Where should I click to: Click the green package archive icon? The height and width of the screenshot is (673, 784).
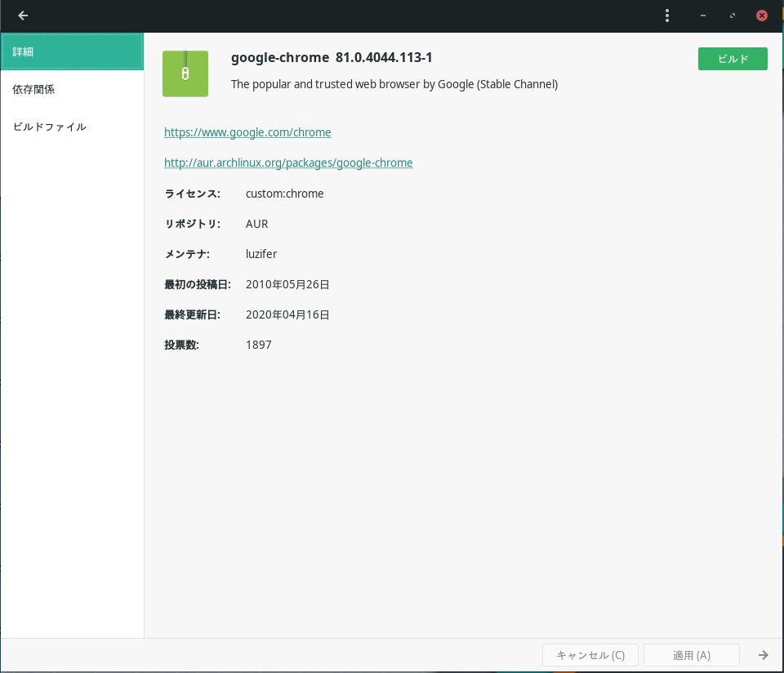coord(185,74)
